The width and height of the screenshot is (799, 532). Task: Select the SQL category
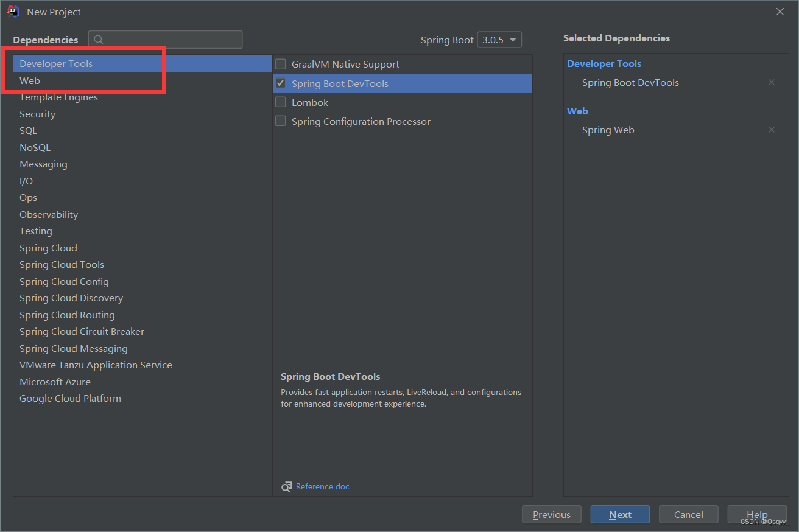(x=28, y=130)
